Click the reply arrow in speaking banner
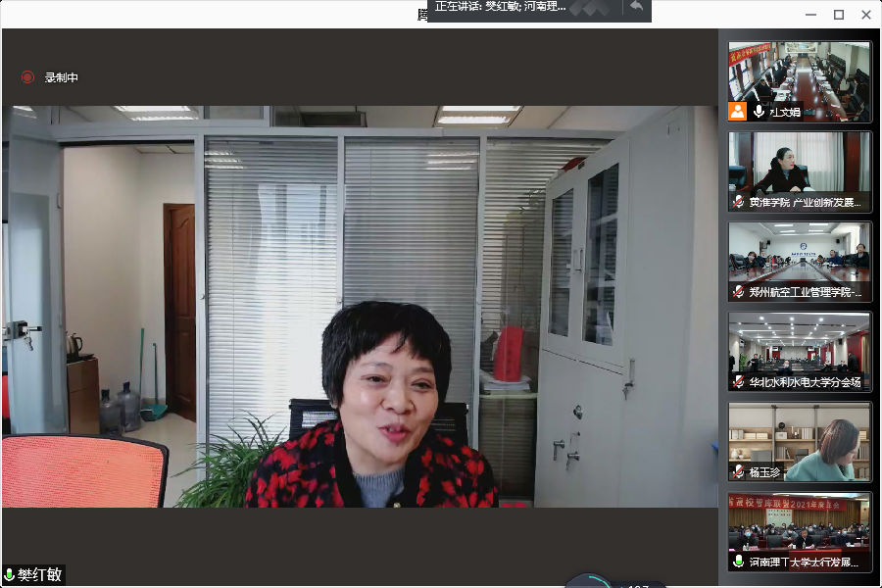Viewport: 882px width, 588px height. tap(636, 7)
